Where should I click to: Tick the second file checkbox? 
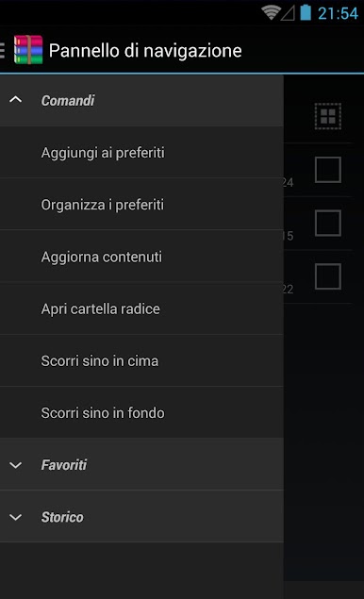coord(328,224)
